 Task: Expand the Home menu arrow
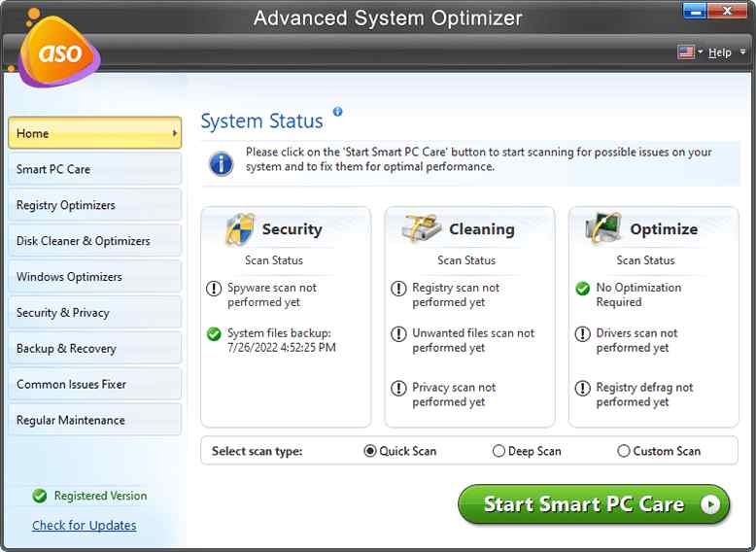pyautogui.click(x=175, y=133)
